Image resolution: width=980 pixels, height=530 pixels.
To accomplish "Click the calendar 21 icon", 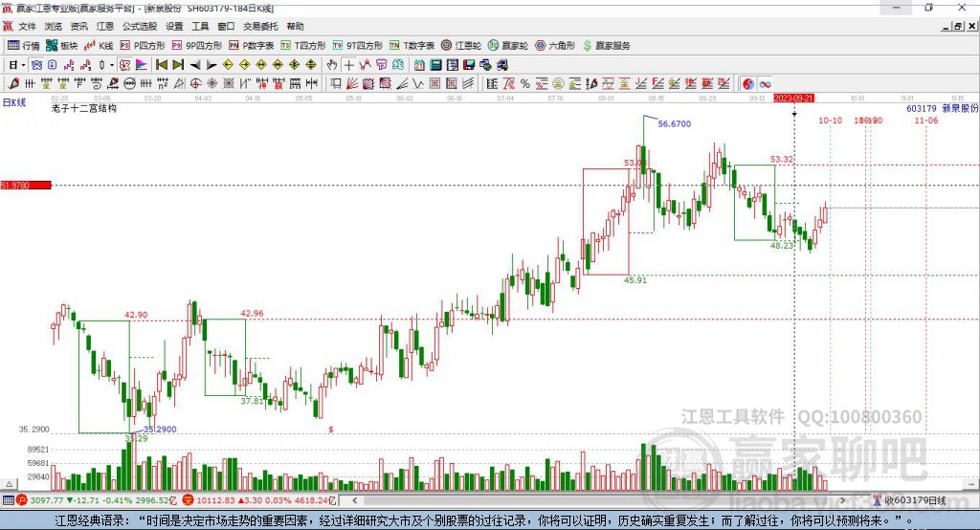I will tap(419, 65).
